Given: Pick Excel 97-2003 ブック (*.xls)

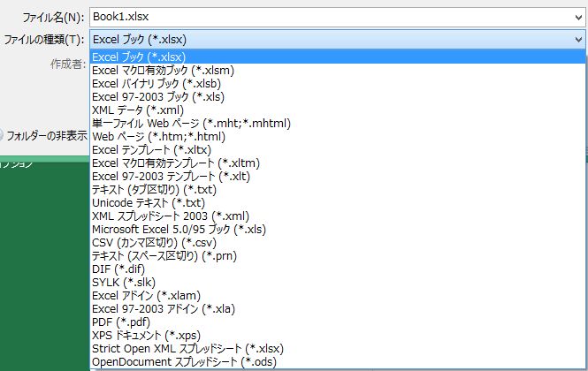Looking at the screenshot, I should click(x=338, y=97).
